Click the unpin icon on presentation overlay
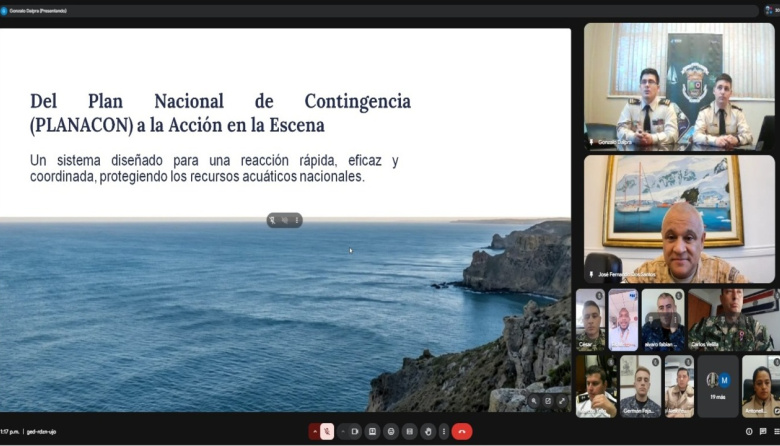 click(272, 220)
